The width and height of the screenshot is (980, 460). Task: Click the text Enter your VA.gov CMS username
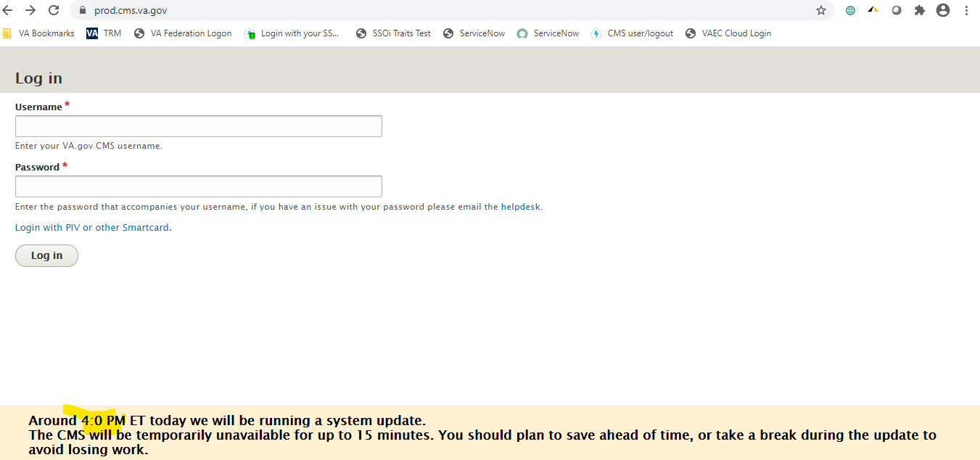(88, 146)
